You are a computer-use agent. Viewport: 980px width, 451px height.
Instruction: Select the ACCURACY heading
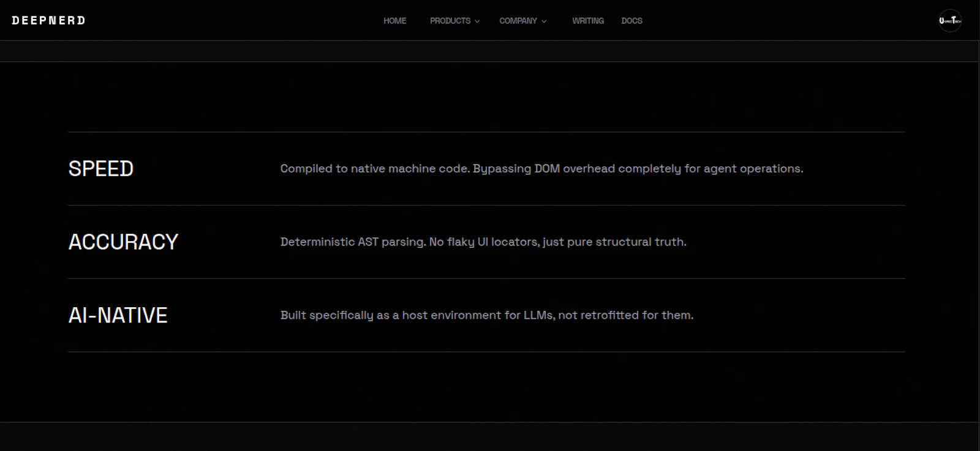pos(123,242)
